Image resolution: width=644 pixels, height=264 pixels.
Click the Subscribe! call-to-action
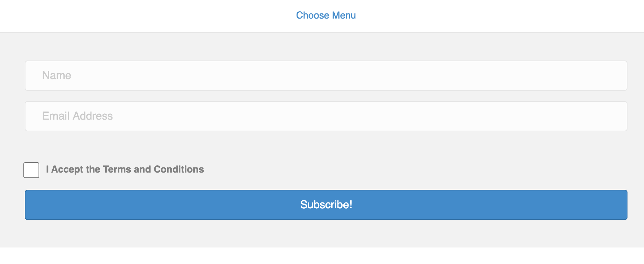tap(326, 205)
